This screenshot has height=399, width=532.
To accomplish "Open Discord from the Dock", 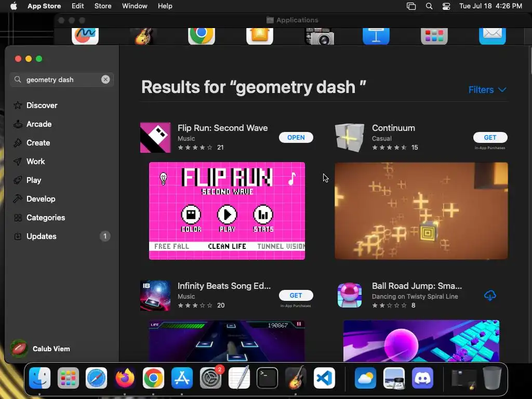I will 422,378.
